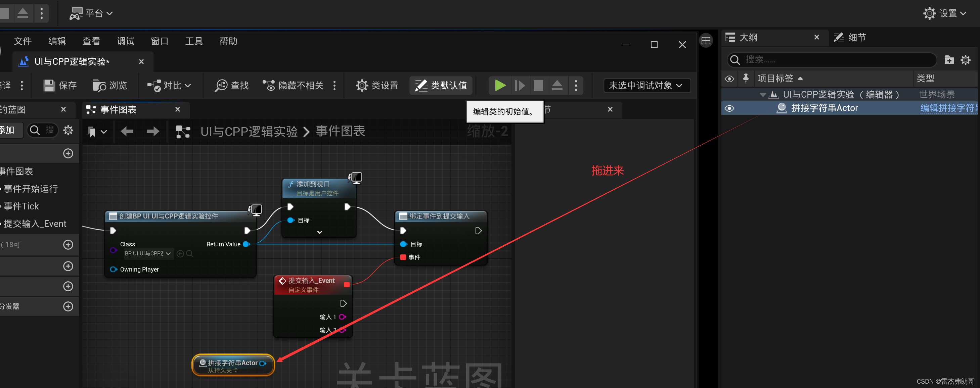Click the plus button on the 分发器 row

point(68,307)
